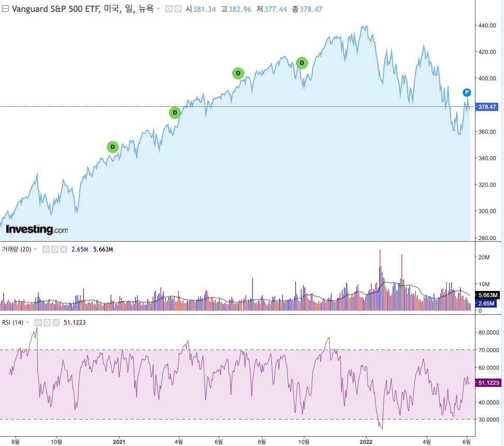
Task: Click the 360.00 price axis tick
Action: coord(487,132)
